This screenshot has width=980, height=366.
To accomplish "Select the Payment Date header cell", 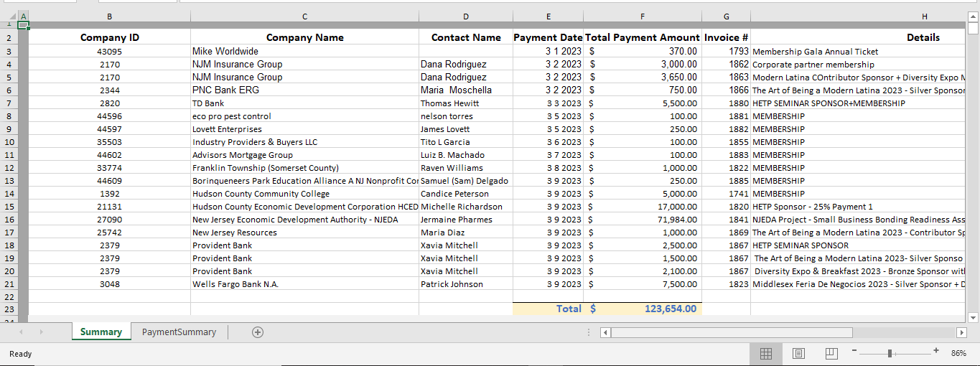I will [549, 37].
